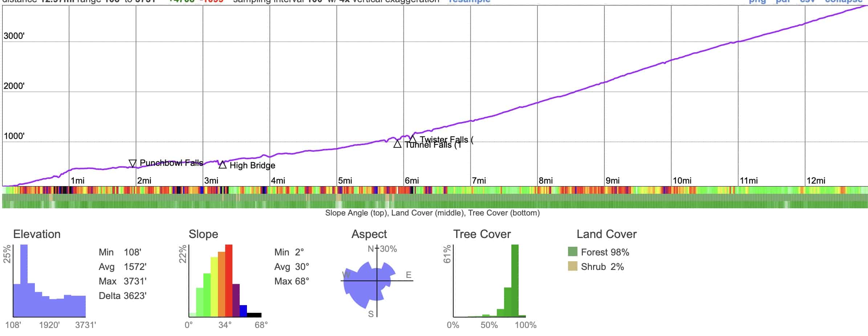Download the profile as png

click(x=757, y=2)
